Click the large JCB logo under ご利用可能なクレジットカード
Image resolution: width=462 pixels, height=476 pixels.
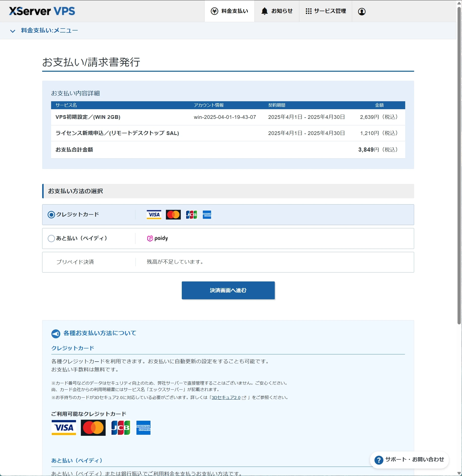(121, 428)
